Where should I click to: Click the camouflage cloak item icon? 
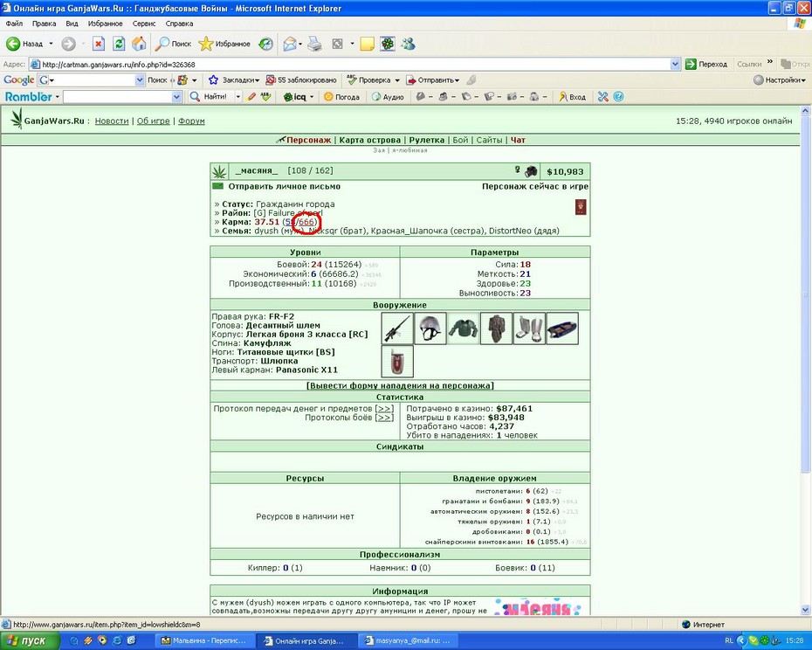tap(496, 328)
